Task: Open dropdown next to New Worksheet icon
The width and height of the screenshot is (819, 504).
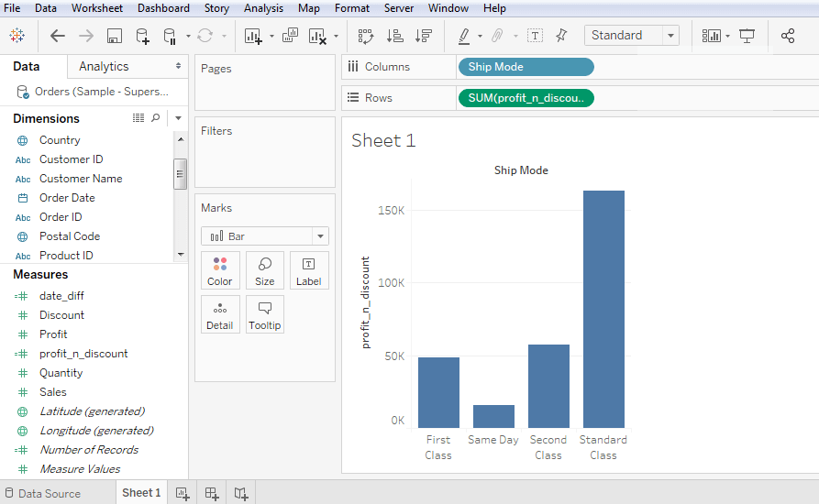Action: coord(271,36)
